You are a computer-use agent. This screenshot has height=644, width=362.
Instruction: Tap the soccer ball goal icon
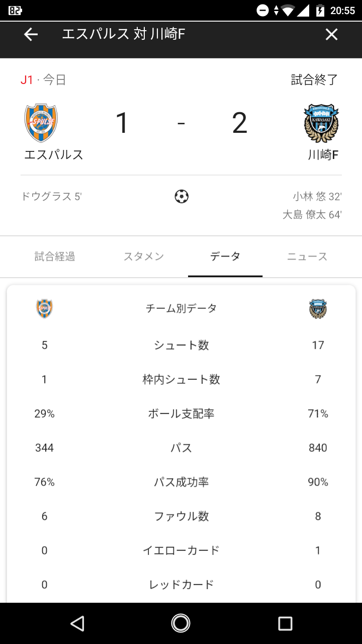coord(182,196)
